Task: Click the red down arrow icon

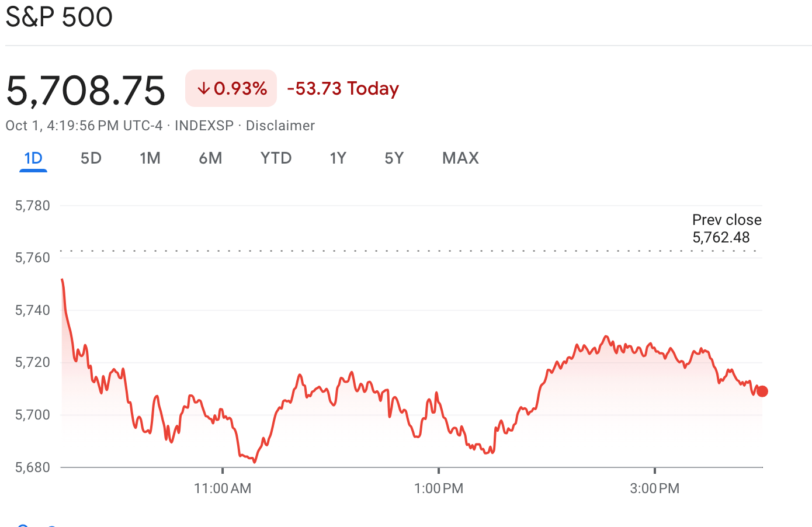Action: [203, 89]
